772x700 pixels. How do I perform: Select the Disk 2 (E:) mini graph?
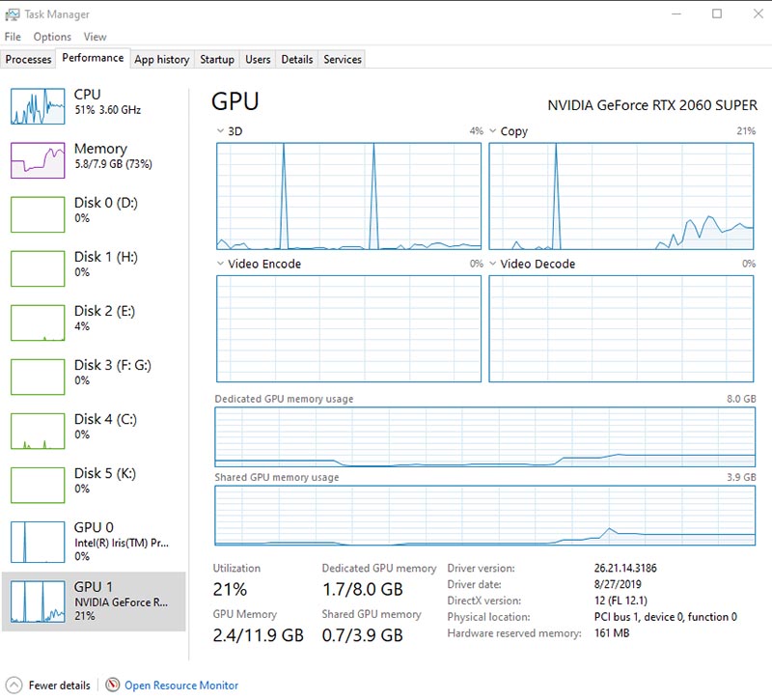click(x=38, y=322)
